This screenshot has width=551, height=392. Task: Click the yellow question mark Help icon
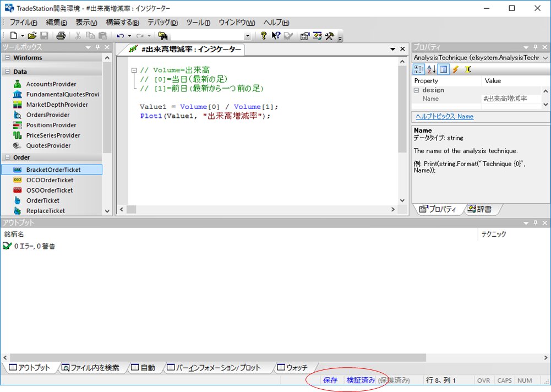(263, 35)
